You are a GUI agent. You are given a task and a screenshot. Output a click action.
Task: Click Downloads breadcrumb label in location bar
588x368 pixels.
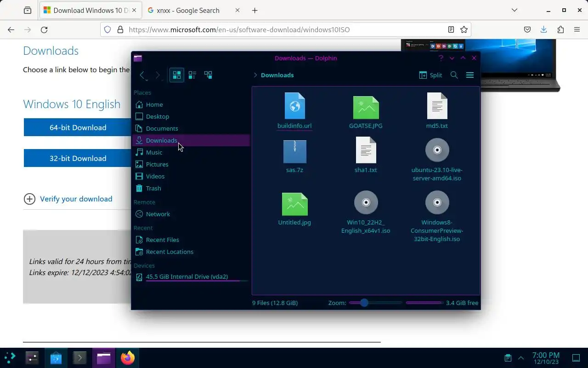click(277, 75)
